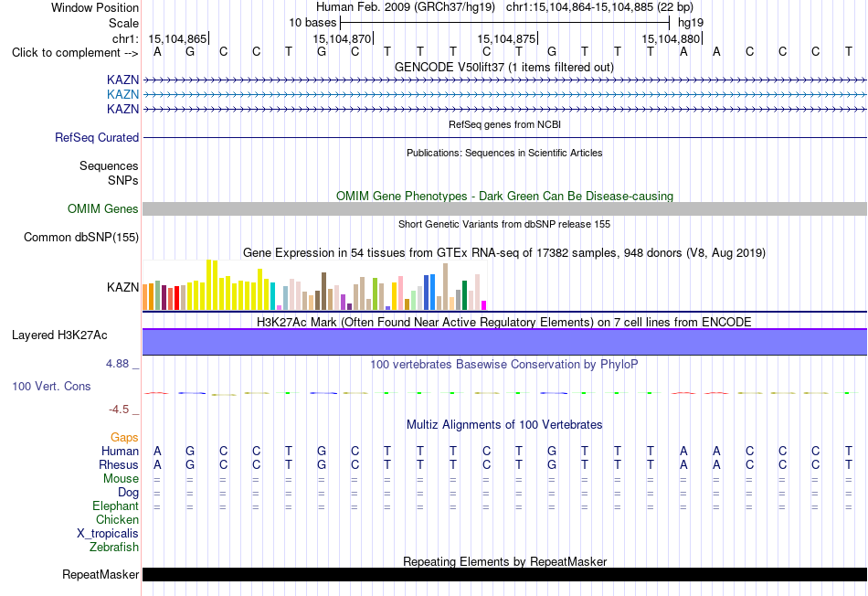
Task: Click the '10 bases' scale label
Action: point(312,23)
